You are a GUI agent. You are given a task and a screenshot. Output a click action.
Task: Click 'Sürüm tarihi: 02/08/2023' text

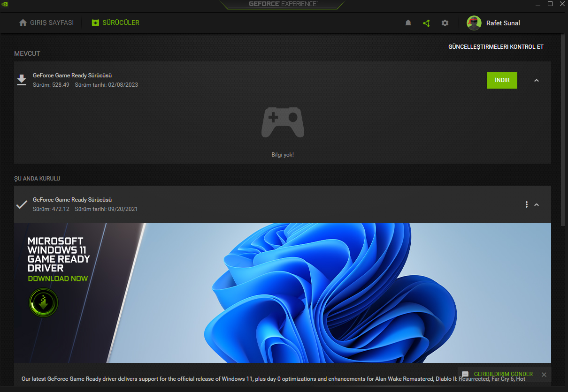[107, 85]
